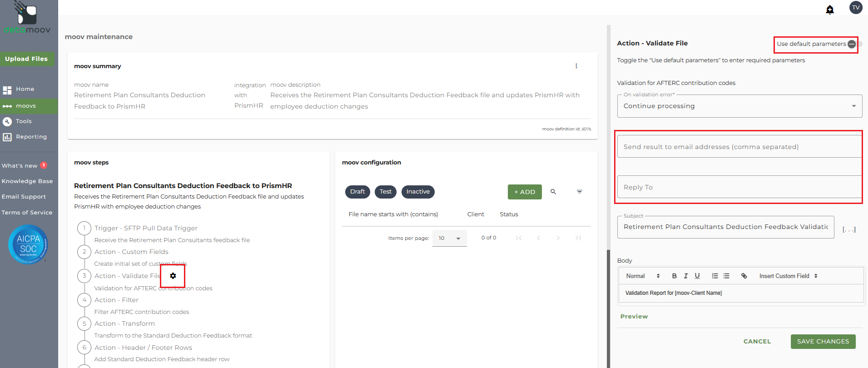This screenshot has width=868, height=368.
Task: Open the TV user avatar menu
Action: [856, 7]
